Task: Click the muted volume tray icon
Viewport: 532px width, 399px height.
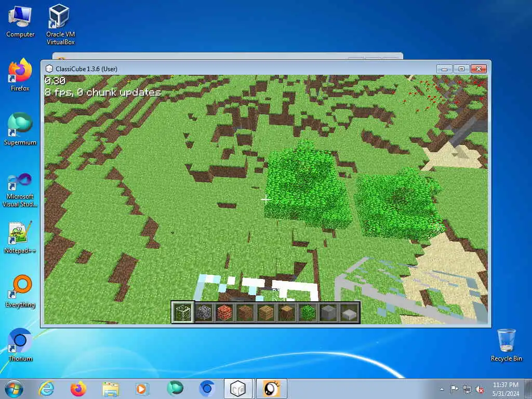Action: pyautogui.click(x=480, y=390)
